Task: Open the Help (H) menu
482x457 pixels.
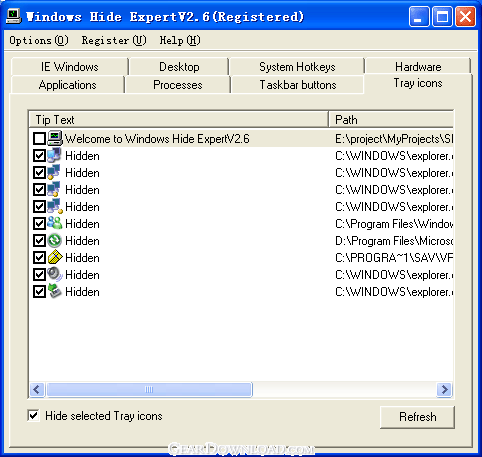Action: 180,40
